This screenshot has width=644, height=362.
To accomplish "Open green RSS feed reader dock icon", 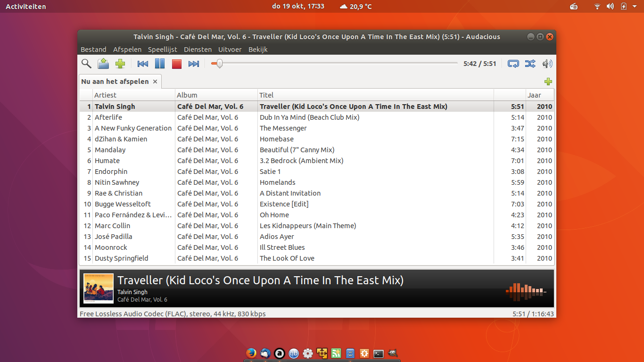I will 336,353.
